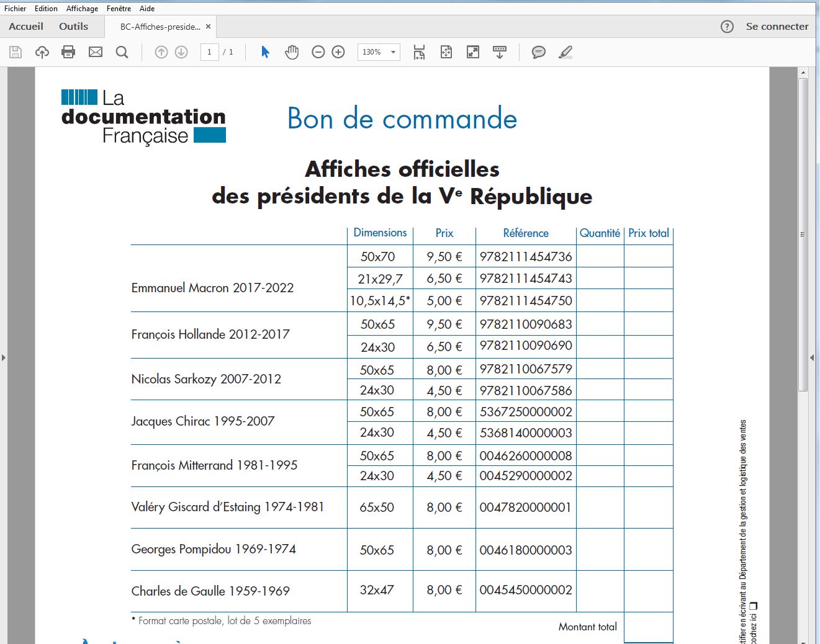Viewport: 820px width, 644px height.
Task: Enable fit-to-width scrolling mode
Action: click(419, 52)
